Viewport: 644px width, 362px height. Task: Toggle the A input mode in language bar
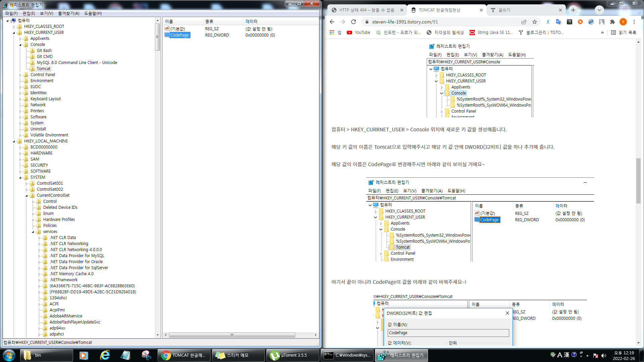pos(559,355)
